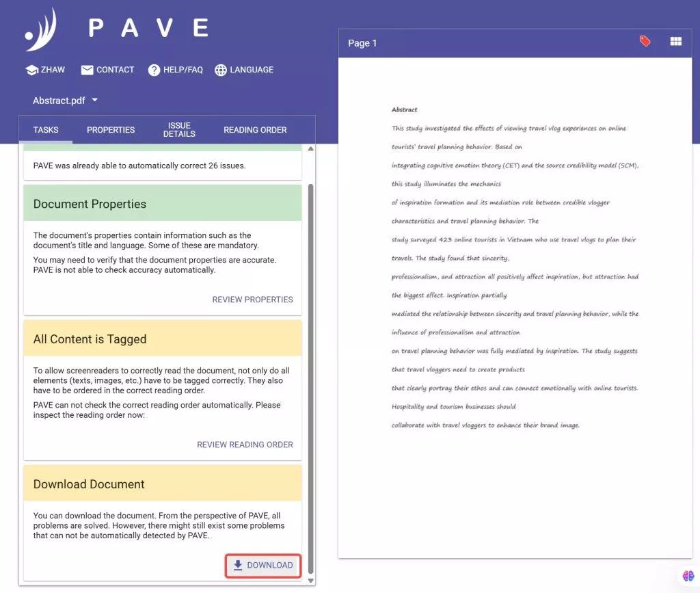This screenshot has width=700, height=593.
Task: Click the All Content is Tagged header
Action: pos(163,339)
